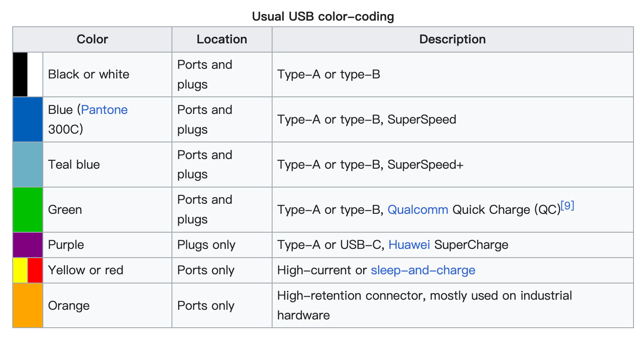Click the Description column header

coord(452,39)
